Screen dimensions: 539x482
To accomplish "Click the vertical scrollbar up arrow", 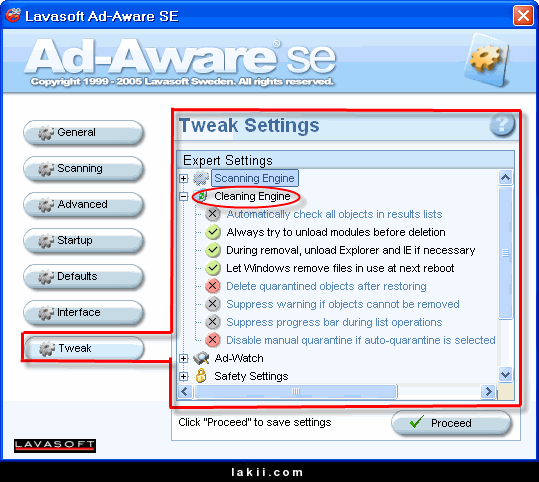I will click(505, 177).
